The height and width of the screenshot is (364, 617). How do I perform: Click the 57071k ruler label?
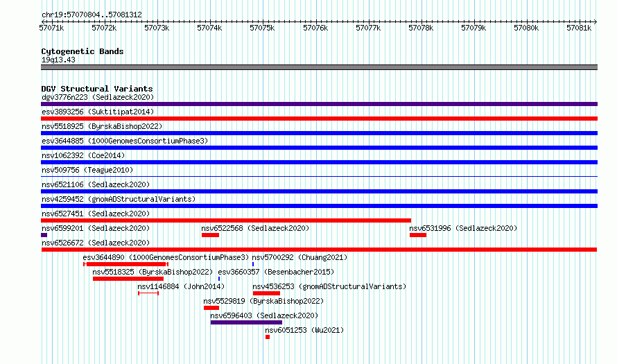[x=51, y=28]
